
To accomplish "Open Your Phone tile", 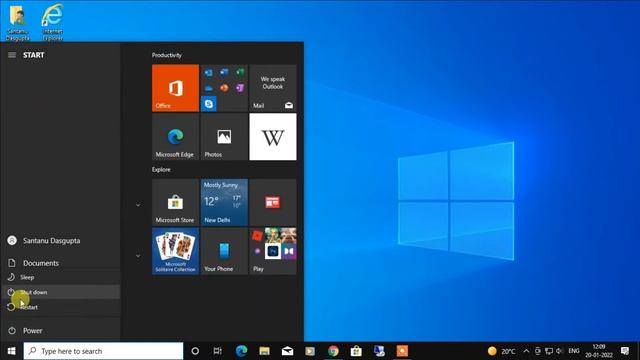I will [224, 251].
